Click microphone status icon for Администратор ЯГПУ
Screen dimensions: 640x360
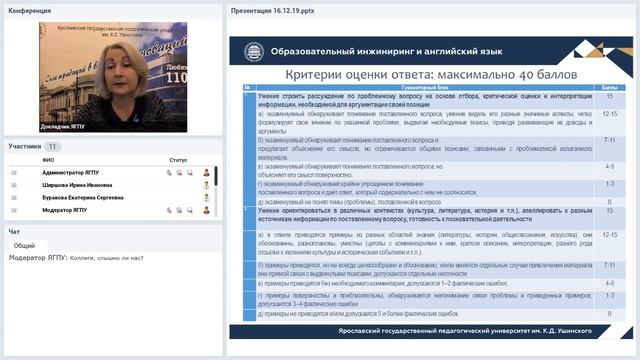point(169,173)
